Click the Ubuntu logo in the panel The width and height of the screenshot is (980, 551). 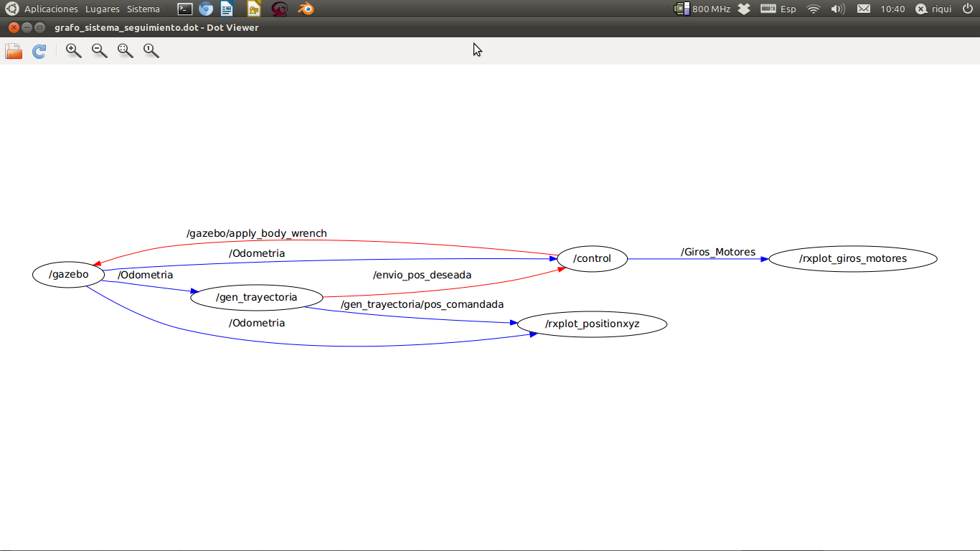(12, 9)
